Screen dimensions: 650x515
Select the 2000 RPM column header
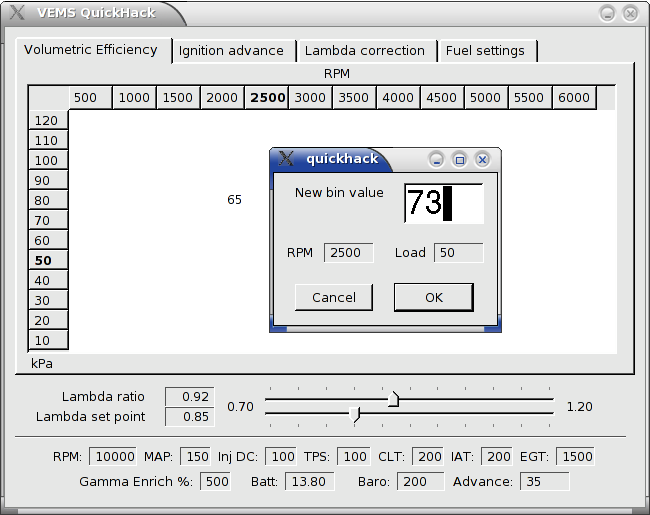[x=222, y=97]
